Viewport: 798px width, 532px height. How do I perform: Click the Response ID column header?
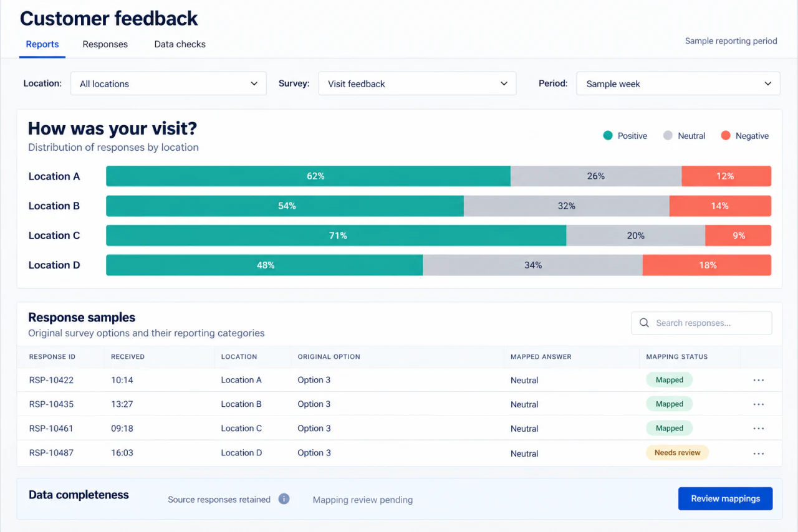(x=52, y=357)
